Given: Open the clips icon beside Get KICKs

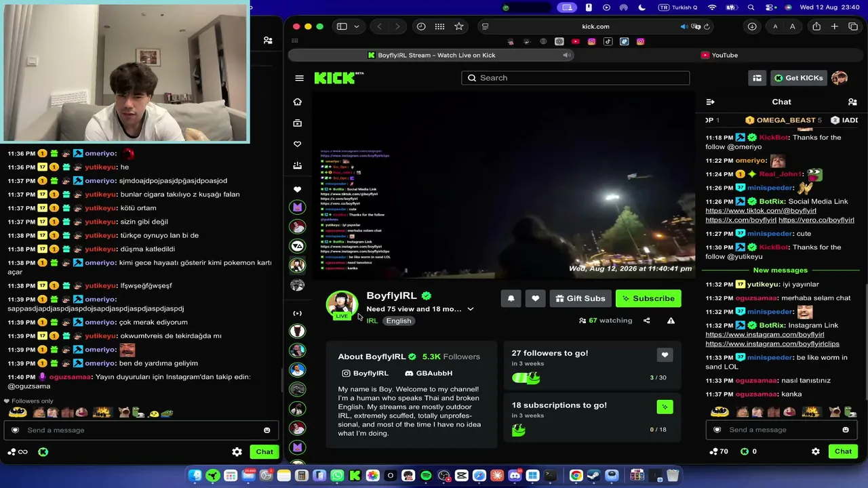Looking at the screenshot, I should point(757,78).
